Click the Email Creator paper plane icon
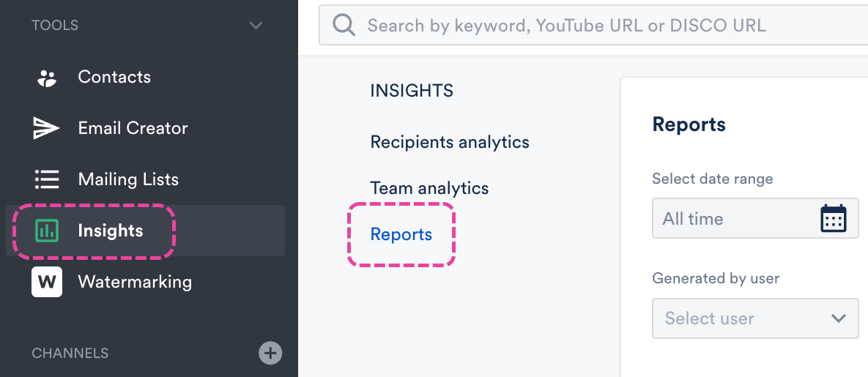Screen dimensions: 868x377 [x=46, y=128]
